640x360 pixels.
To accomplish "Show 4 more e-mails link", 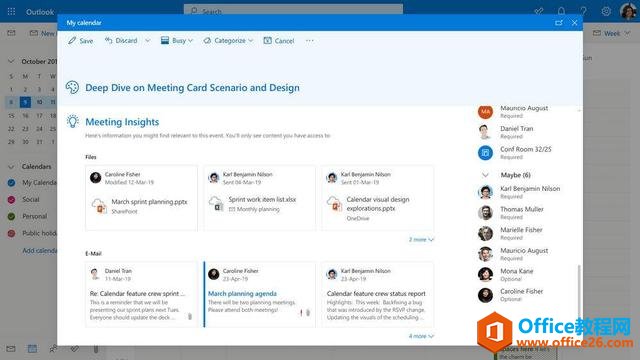I will 421,336.
